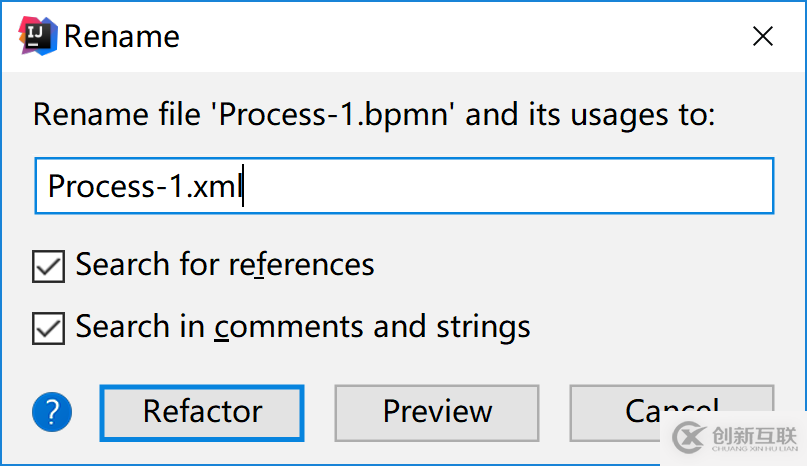Click the 'Search in comments and strings' label text

[303, 326]
